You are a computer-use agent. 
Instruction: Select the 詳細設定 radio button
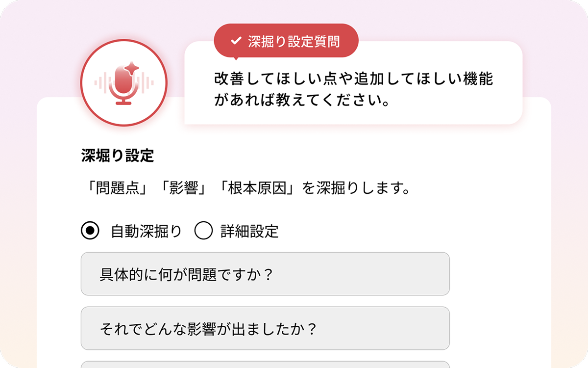point(204,231)
